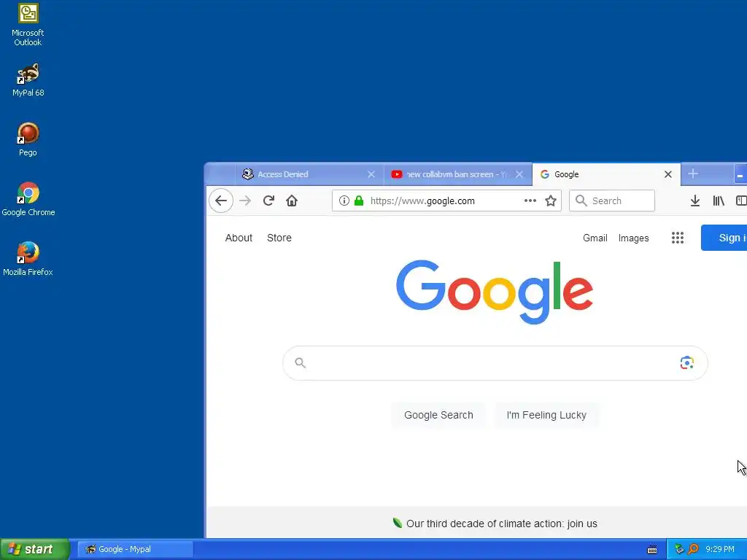Open a new browser tab
The width and height of the screenshot is (747, 560).
(693, 174)
